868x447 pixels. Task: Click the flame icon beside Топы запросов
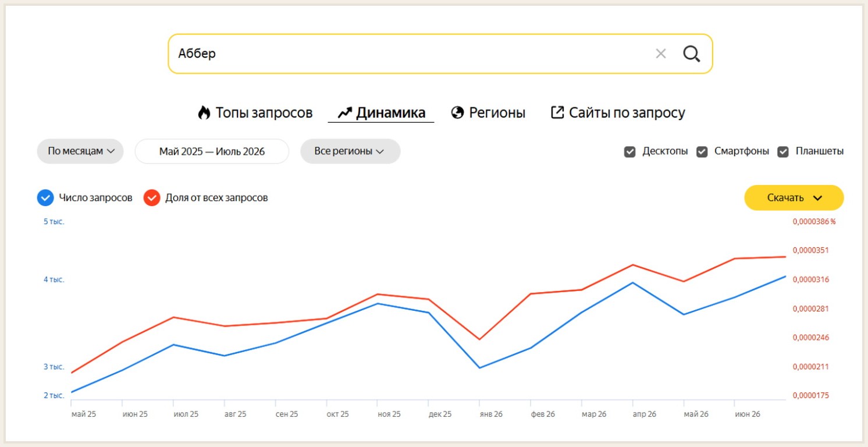pyautogui.click(x=204, y=112)
